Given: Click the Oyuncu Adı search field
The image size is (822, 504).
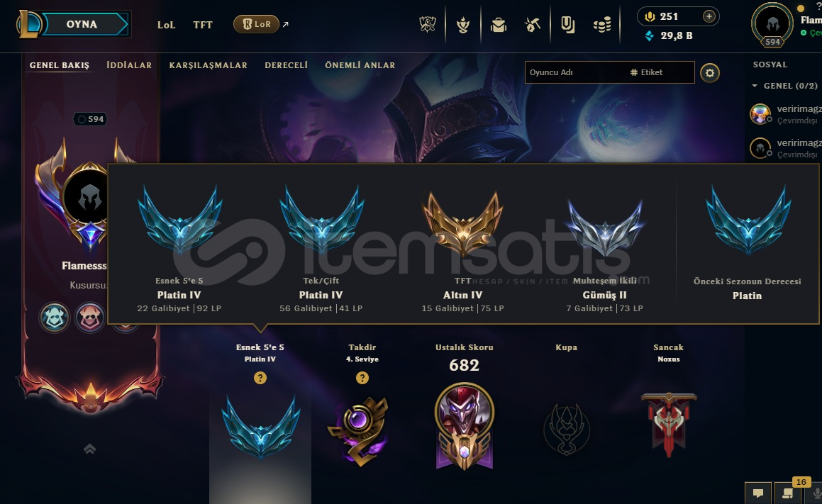Looking at the screenshot, I should 610,72.
